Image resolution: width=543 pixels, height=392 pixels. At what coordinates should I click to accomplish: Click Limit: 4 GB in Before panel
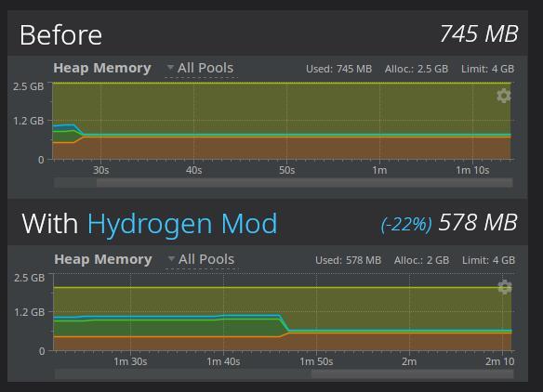click(487, 69)
